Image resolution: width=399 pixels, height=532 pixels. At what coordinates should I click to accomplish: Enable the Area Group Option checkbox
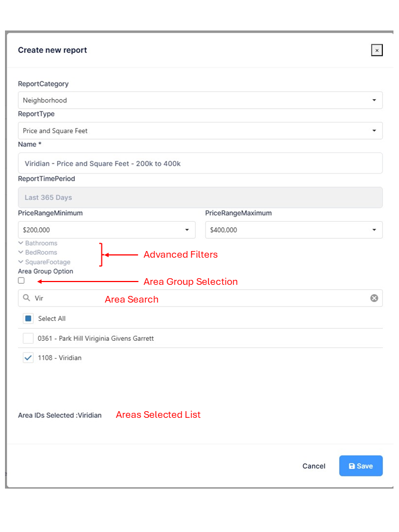pos(21,280)
